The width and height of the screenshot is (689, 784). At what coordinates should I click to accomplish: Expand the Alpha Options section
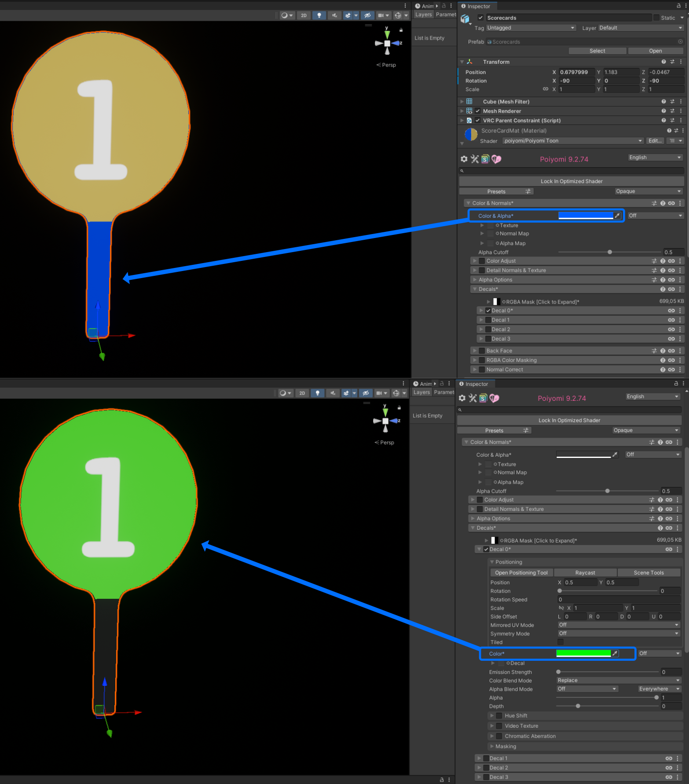(495, 280)
